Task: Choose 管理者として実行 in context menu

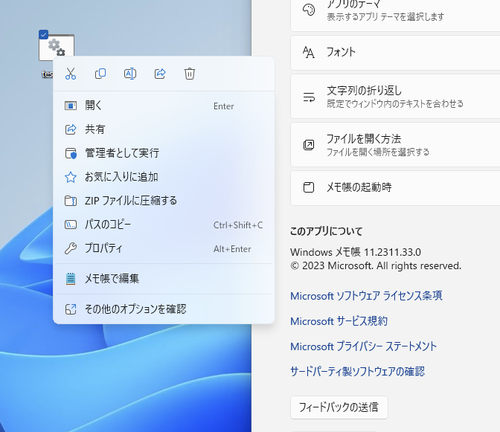Action: click(163, 153)
